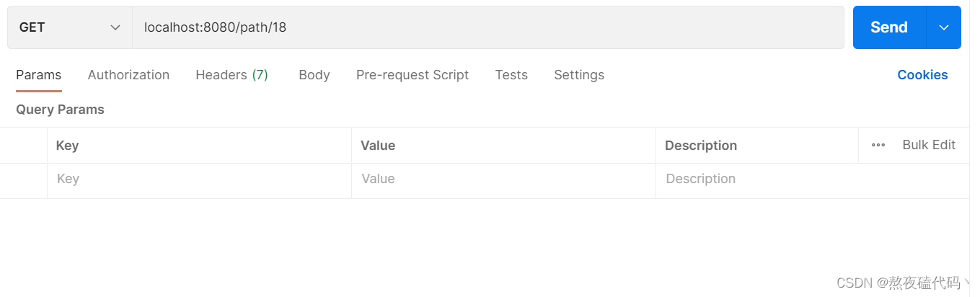Open the Headers (7) tab
The height and width of the screenshot is (297, 980).
tap(232, 75)
